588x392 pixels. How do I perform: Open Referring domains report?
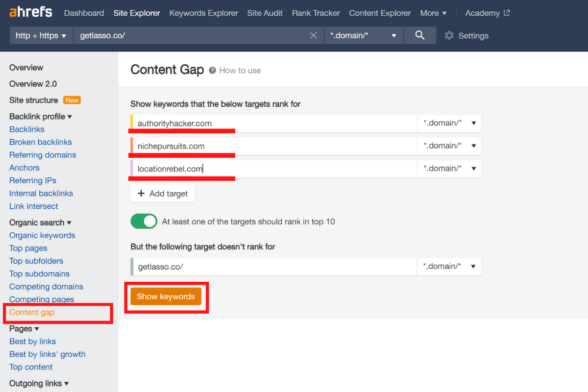[x=43, y=155]
